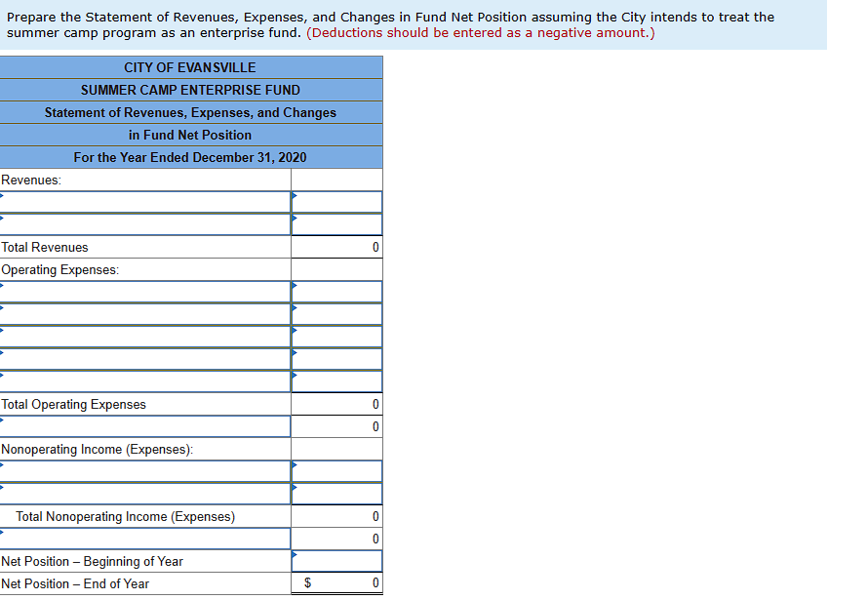Click the 'SUMMER CAMP ENTERPRISE FUND' header
Viewport: 868px width, 600px height.
point(190,90)
